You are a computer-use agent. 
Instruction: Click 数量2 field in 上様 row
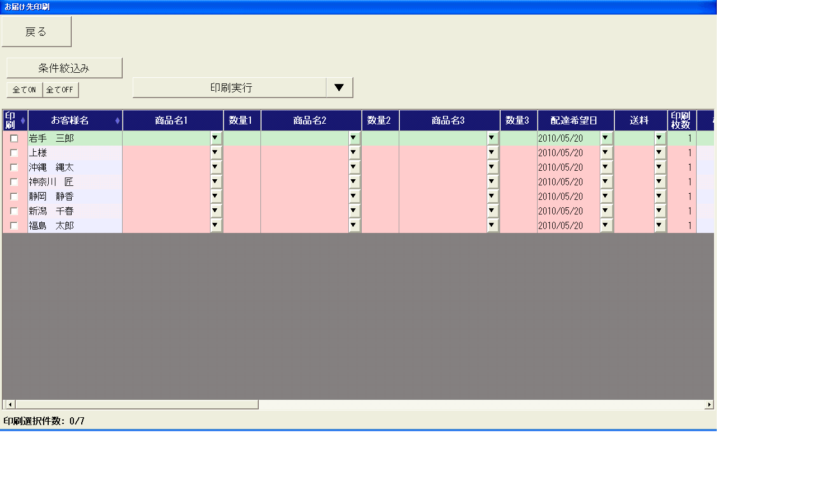380,153
